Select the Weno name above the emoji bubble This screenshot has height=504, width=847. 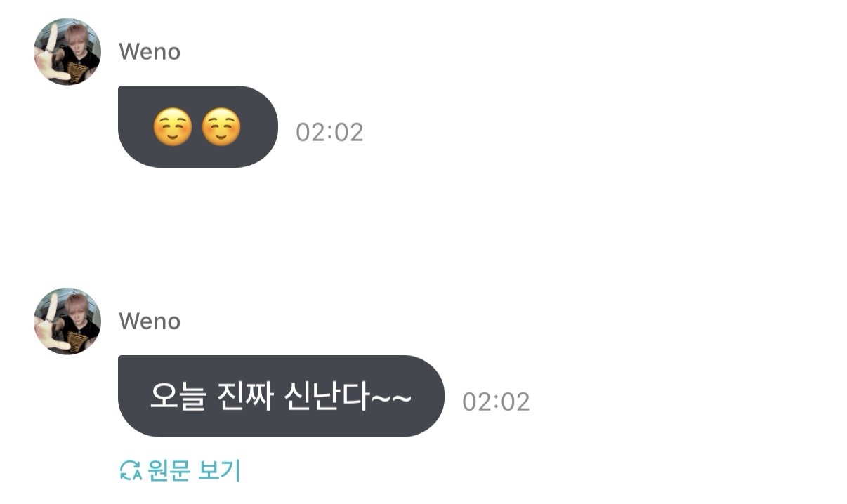pyautogui.click(x=150, y=52)
